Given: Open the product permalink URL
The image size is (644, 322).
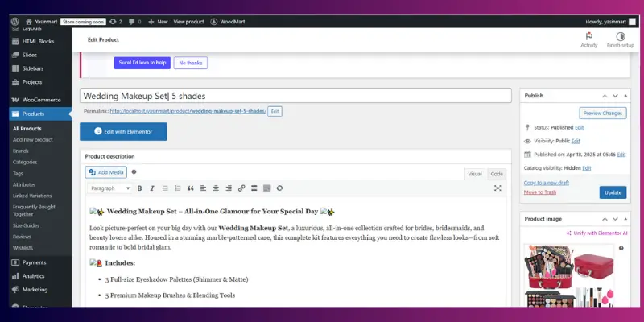Looking at the screenshot, I should (x=188, y=111).
